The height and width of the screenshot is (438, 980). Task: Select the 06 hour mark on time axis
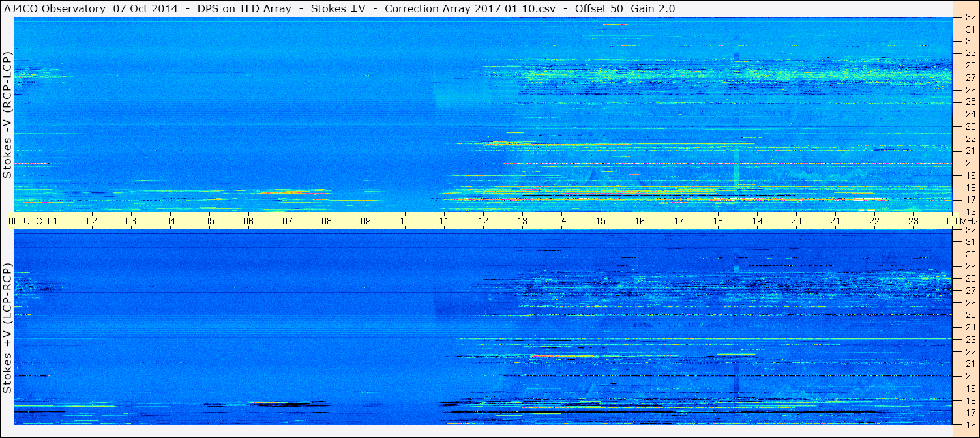[248, 221]
